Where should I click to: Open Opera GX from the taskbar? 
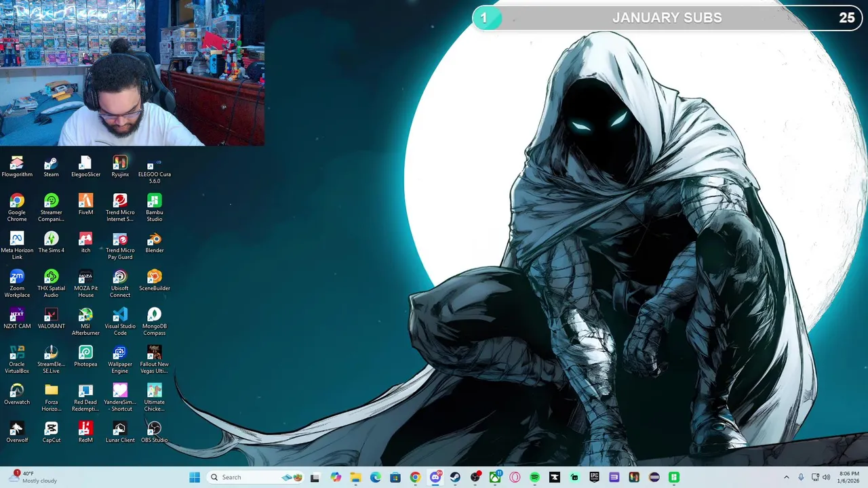515,477
